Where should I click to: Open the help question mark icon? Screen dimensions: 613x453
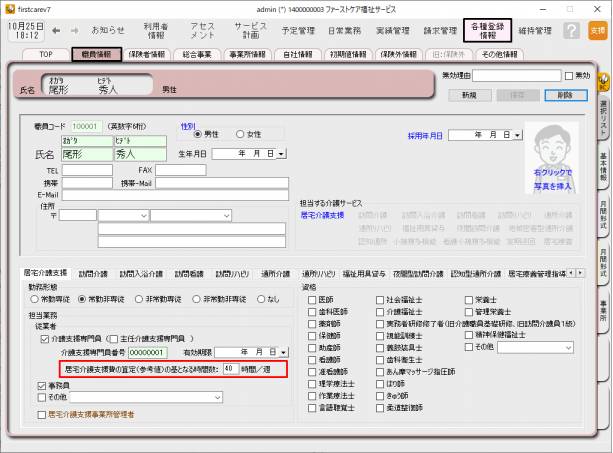click(x=571, y=31)
